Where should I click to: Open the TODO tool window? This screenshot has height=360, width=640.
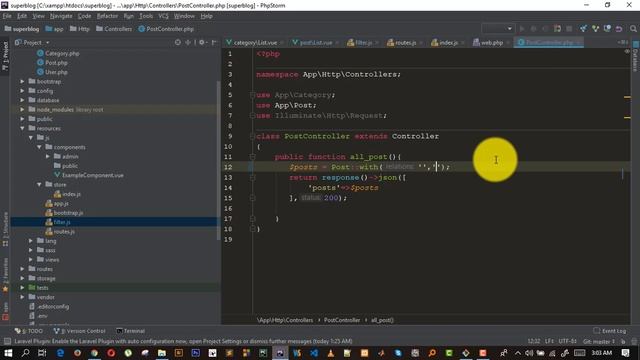[29, 331]
